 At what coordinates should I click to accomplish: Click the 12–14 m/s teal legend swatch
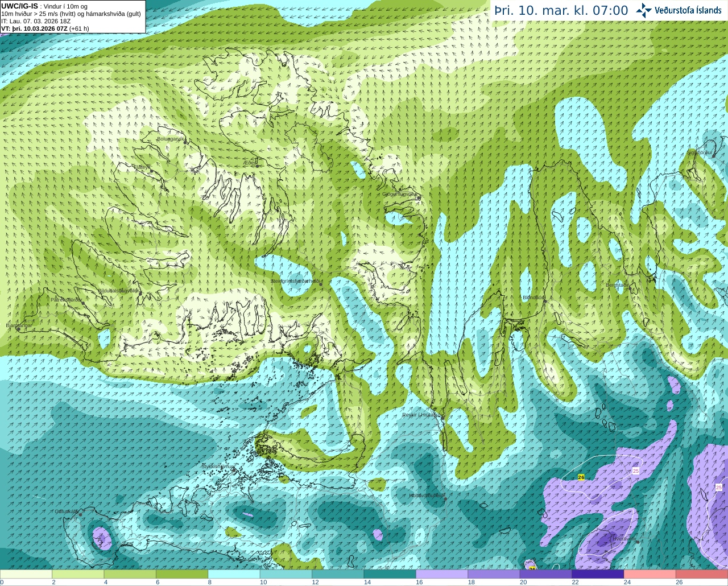338,574
